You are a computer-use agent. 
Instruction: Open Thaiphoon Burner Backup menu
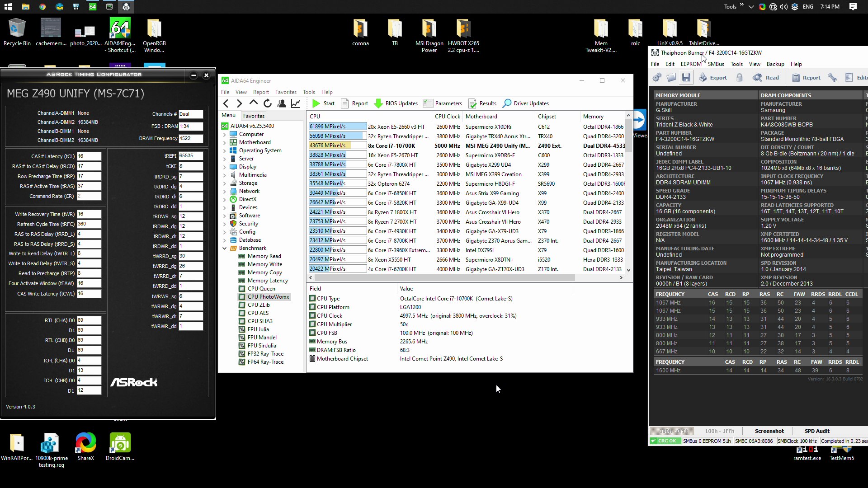[x=775, y=64]
